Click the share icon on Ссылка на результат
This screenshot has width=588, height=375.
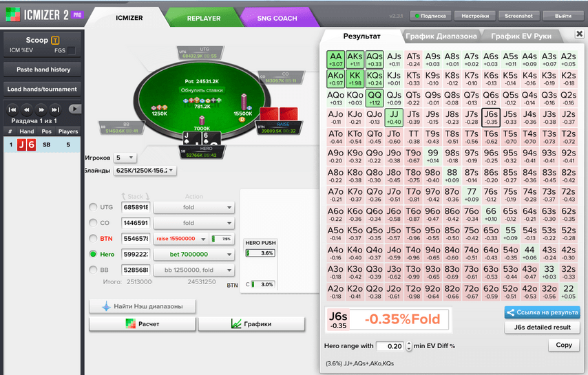(x=510, y=312)
